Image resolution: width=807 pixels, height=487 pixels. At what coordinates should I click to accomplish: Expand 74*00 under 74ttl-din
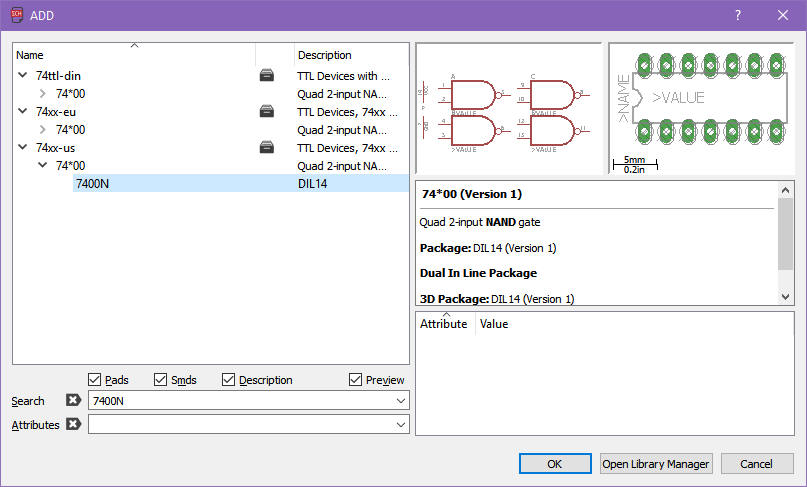click(43, 93)
